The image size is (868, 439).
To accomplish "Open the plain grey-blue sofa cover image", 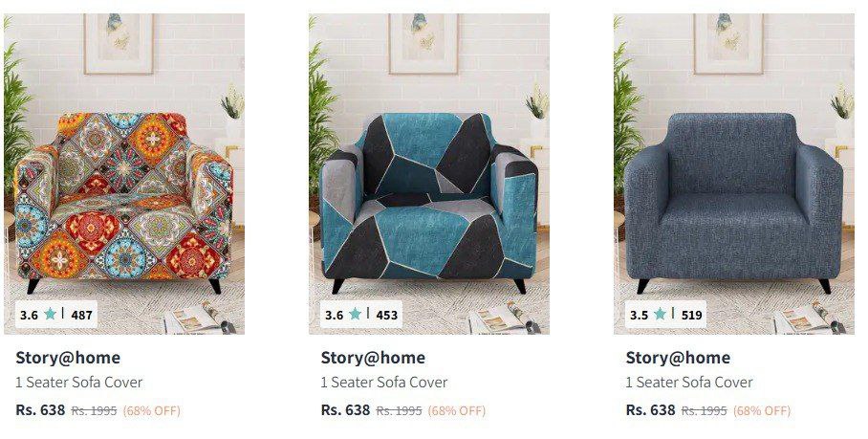I will click(x=734, y=174).
